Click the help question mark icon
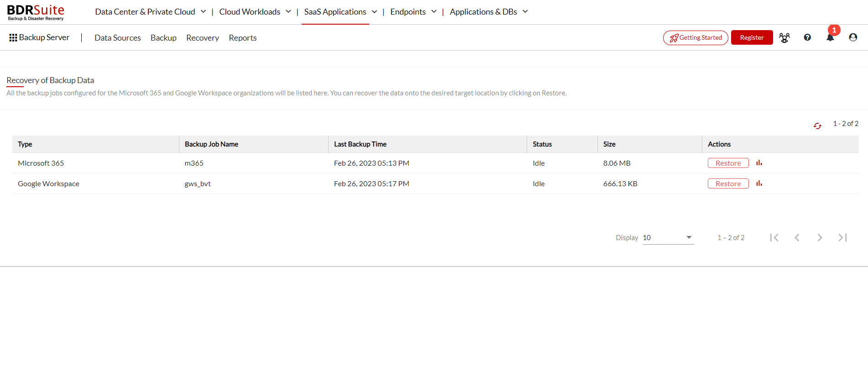This screenshot has width=868, height=382. [807, 37]
